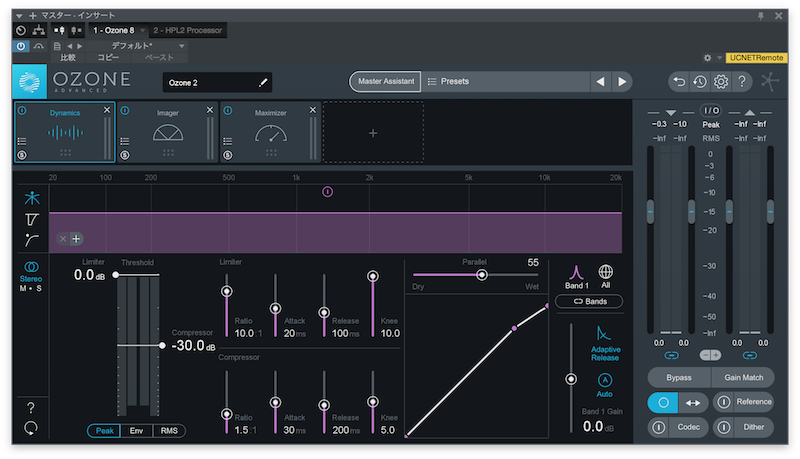This screenshot has width=800, height=459.
Task: Toggle the plugin power button in host bar
Action: 21,46
